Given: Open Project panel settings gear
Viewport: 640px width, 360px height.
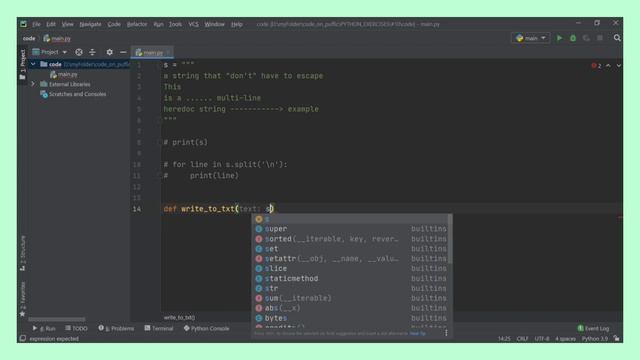Looking at the screenshot, I should (x=109, y=52).
